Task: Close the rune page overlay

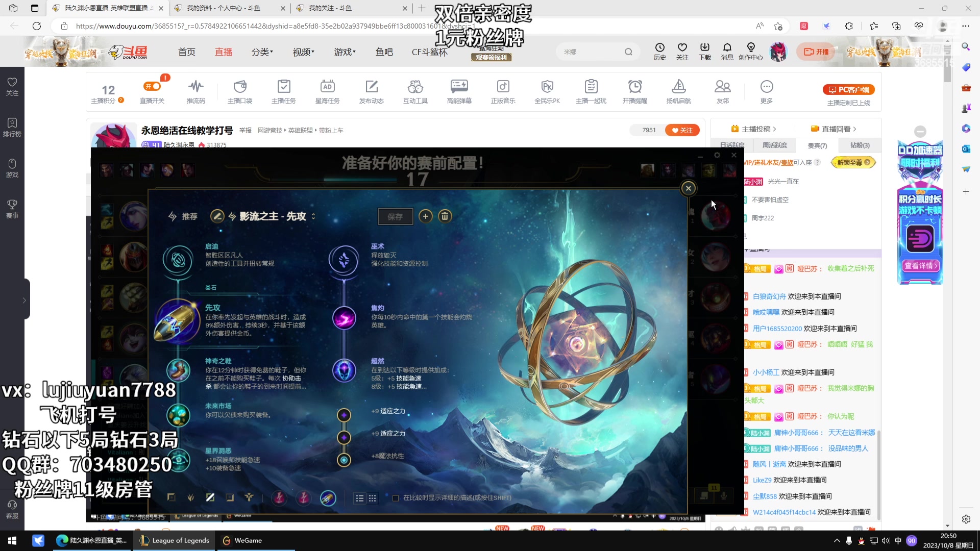Action: [x=689, y=188]
